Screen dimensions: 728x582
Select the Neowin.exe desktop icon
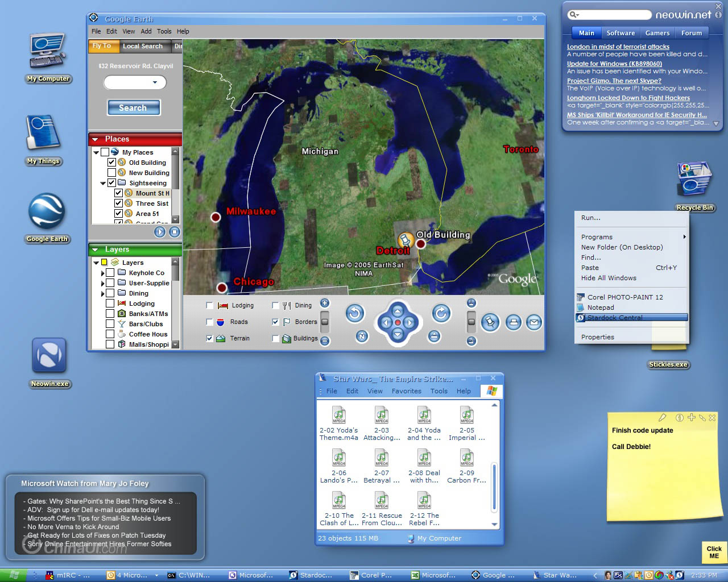[x=49, y=364]
